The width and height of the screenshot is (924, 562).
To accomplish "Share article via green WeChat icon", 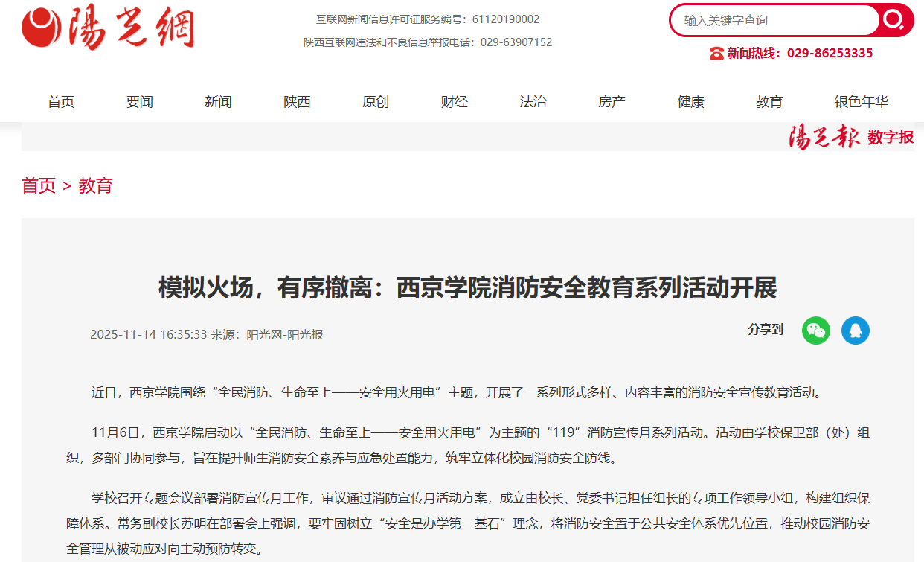I will click(815, 331).
